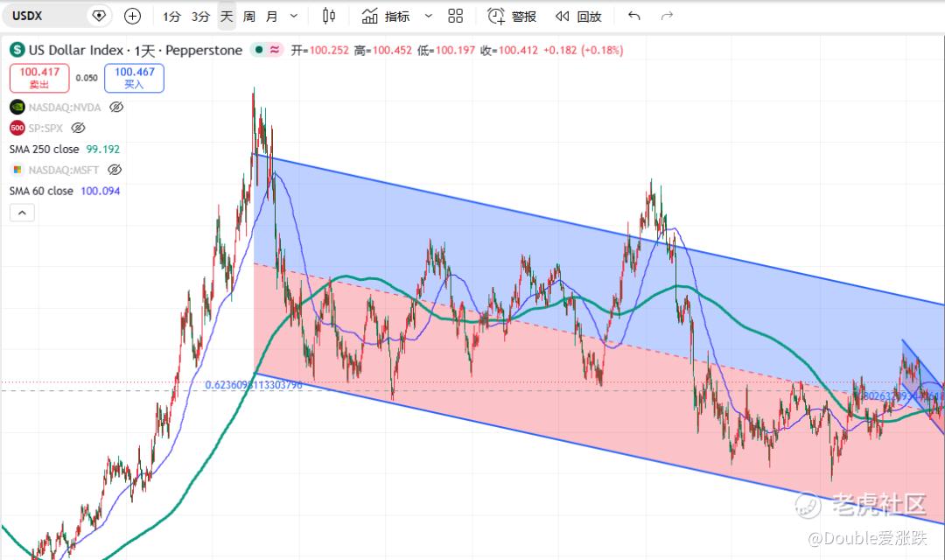
Task: Collapse the indicator legend list
Action: [22, 213]
